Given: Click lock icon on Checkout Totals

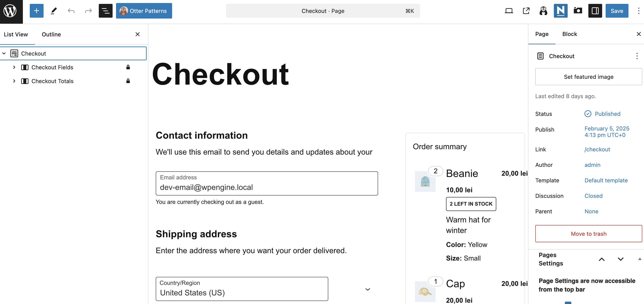Looking at the screenshot, I should pyautogui.click(x=128, y=81).
